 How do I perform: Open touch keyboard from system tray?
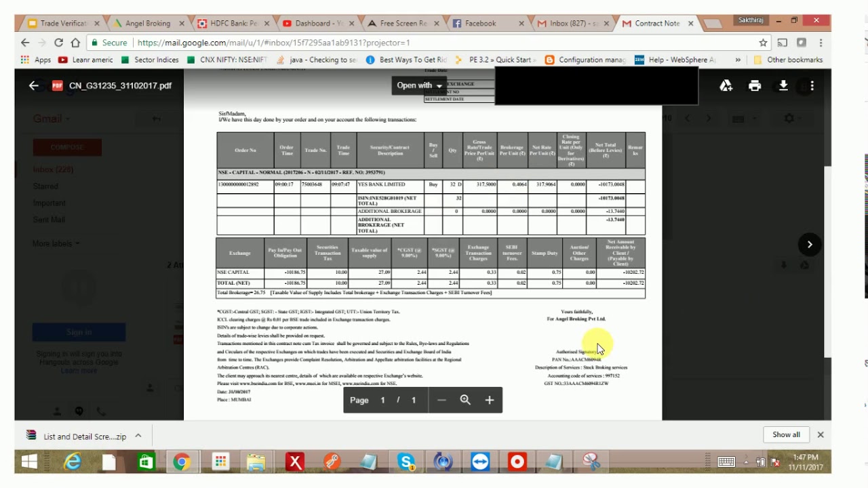point(726,462)
